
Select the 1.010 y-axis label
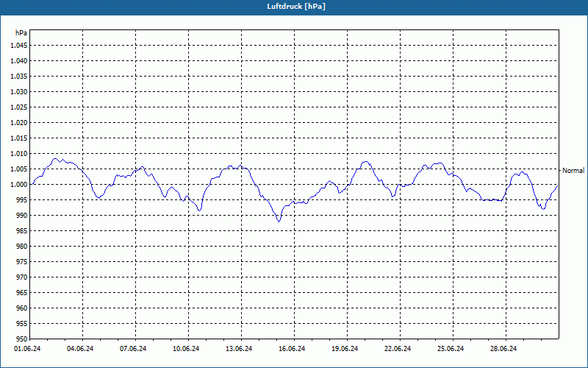(19, 154)
